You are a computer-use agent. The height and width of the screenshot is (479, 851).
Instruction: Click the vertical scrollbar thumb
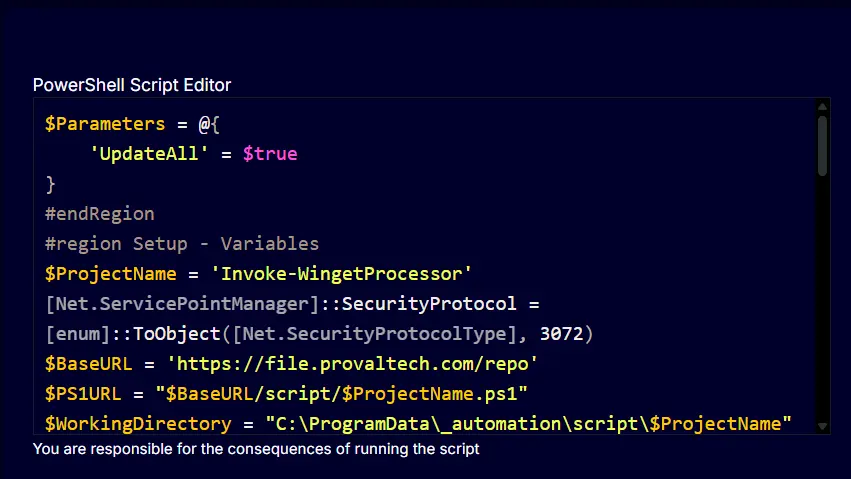(x=822, y=145)
